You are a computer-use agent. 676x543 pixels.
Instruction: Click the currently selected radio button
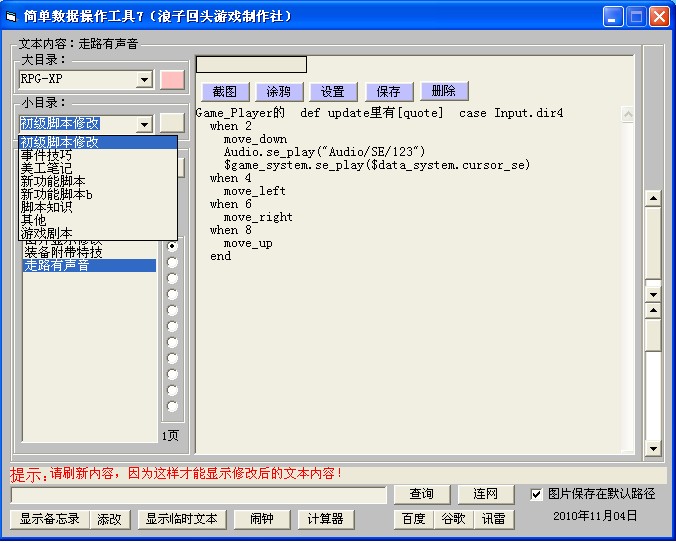click(172, 246)
